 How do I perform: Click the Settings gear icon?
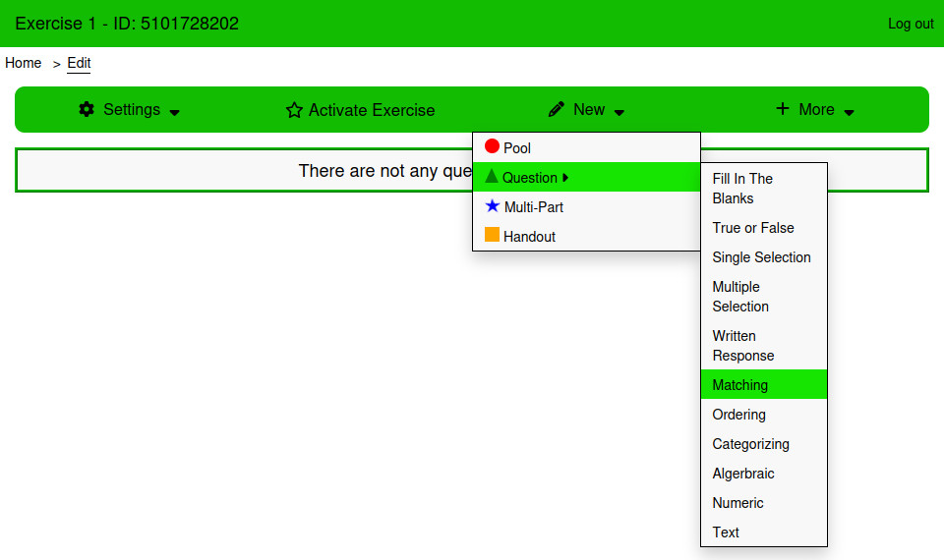[x=87, y=109]
